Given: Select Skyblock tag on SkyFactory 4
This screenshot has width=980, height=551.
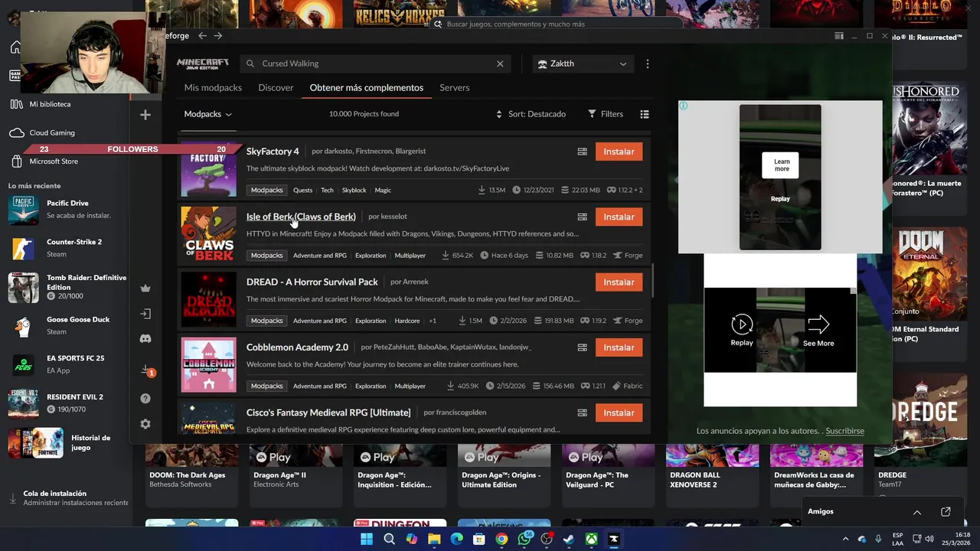Looking at the screenshot, I should tap(354, 190).
